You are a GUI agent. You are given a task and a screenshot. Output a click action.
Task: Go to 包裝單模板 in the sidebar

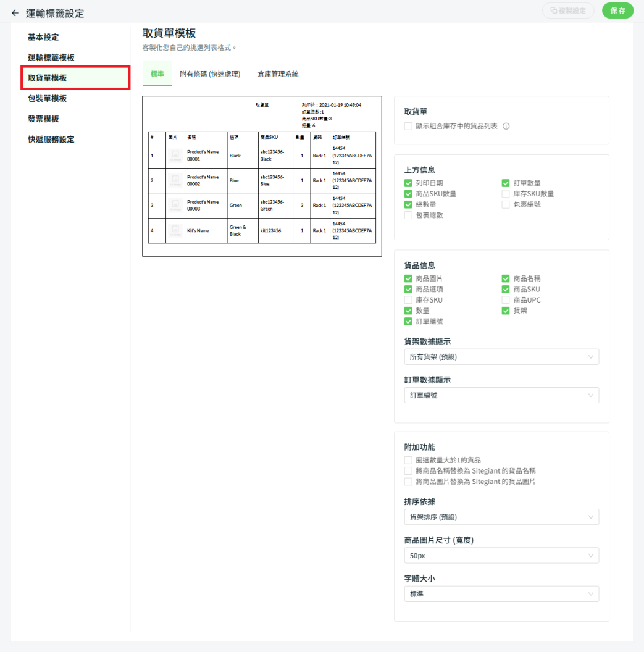48,98
